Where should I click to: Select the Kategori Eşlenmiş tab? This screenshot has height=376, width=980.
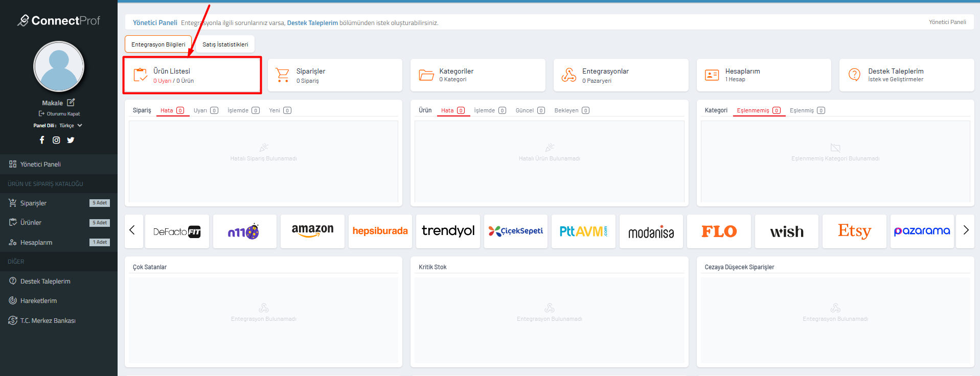[807, 110]
